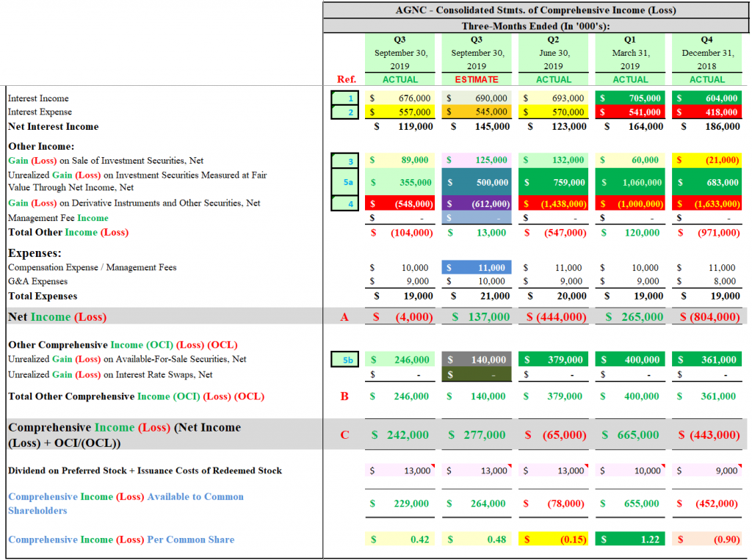Image resolution: width=752 pixels, height=560 pixels.
Task: Select the Q4 2018 per share value (0.90)
Action: point(707,539)
